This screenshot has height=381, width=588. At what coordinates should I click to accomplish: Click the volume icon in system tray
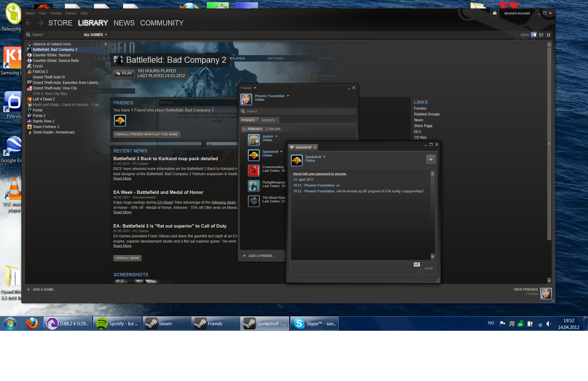coord(548,323)
